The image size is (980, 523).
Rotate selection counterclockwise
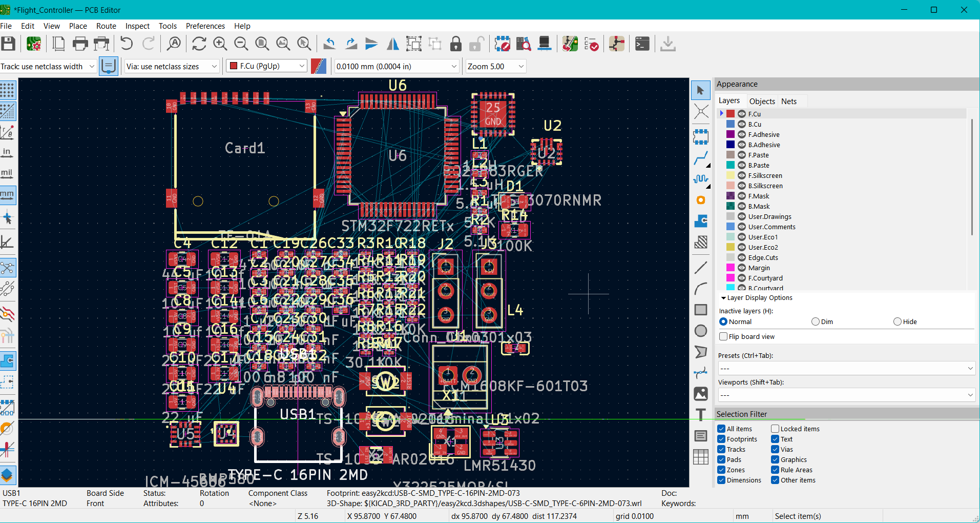[329, 44]
